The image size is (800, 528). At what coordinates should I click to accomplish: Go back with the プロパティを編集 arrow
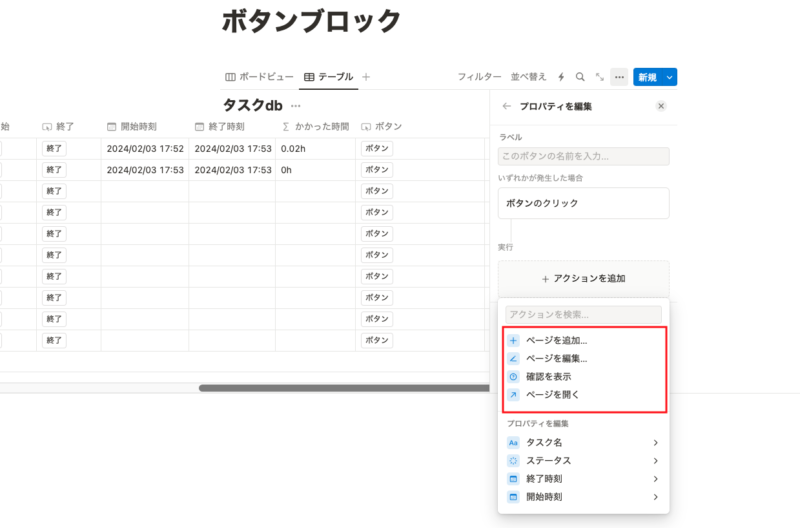pyautogui.click(x=506, y=106)
